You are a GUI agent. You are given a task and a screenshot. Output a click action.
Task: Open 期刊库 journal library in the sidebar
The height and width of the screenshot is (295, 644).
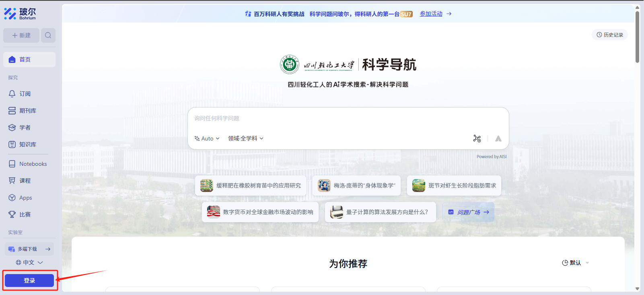pos(27,111)
